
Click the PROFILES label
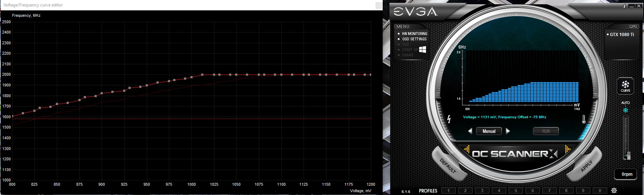click(x=428, y=191)
